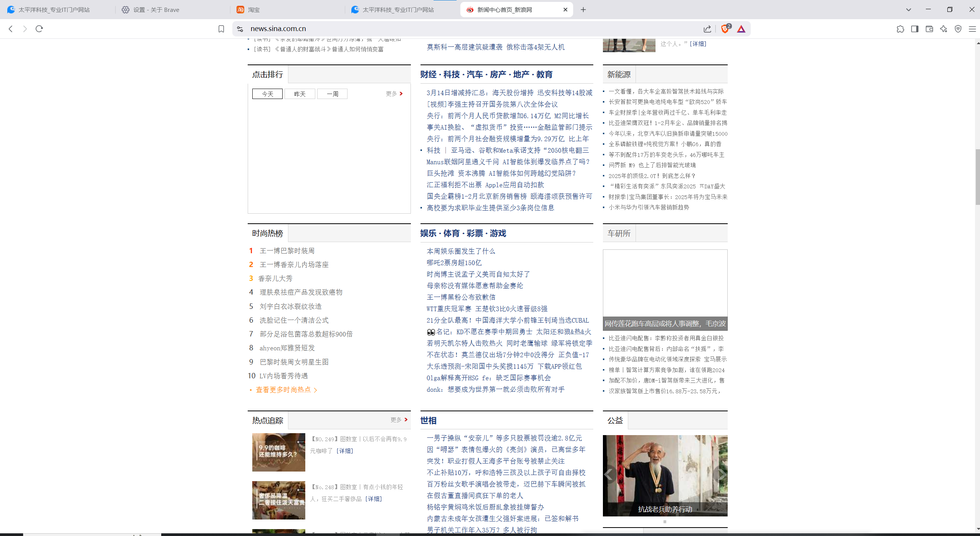The image size is (980, 536).
Task: Click the share page icon in the address bar
Action: coord(707,29)
